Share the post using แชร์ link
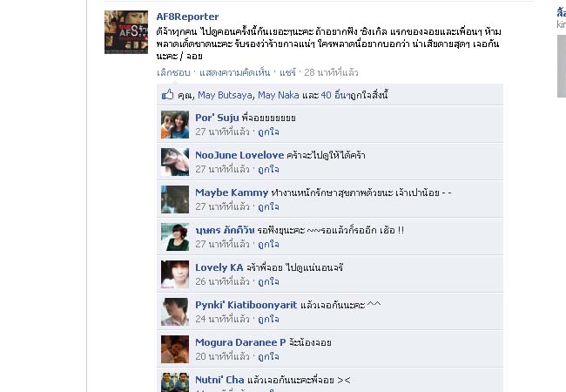566x392 pixels. click(x=287, y=72)
